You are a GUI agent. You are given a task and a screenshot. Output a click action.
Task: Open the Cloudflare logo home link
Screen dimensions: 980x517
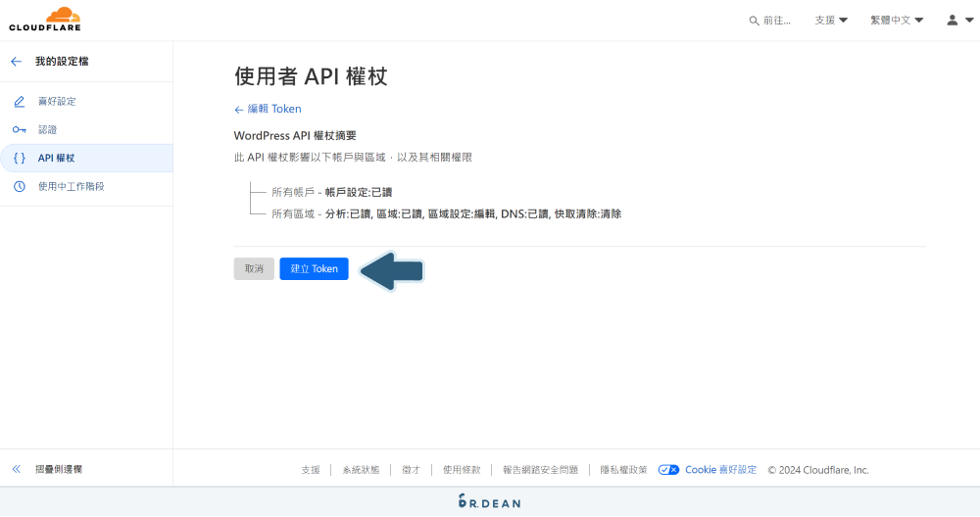point(45,20)
